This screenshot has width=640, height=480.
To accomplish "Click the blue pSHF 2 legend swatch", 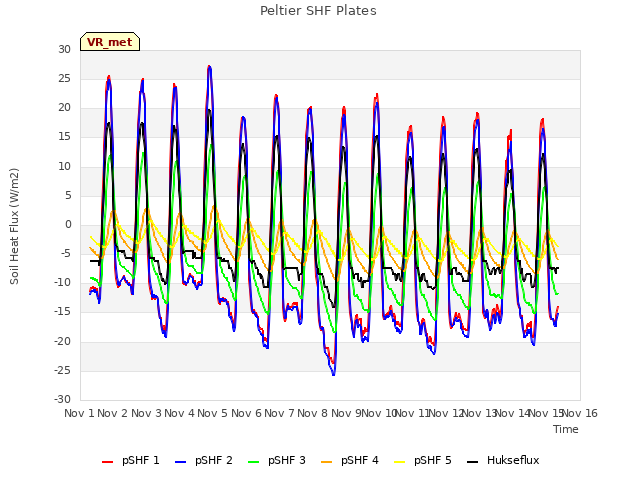I will tap(180, 462).
